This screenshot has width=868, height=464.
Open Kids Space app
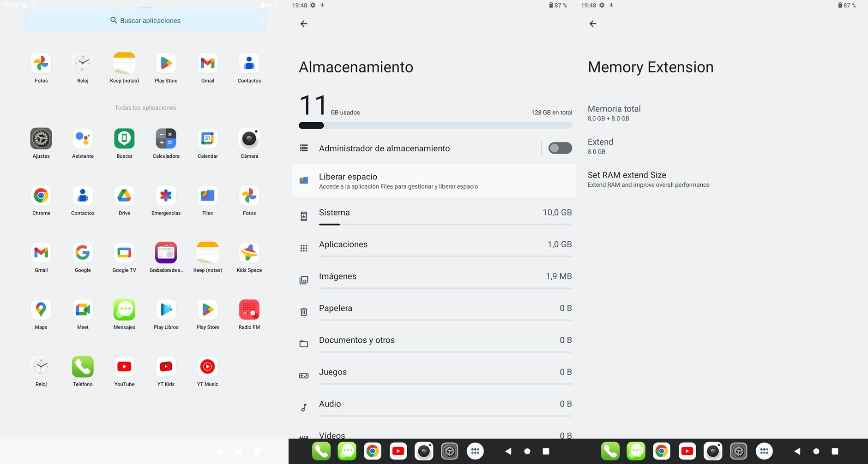click(x=249, y=253)
